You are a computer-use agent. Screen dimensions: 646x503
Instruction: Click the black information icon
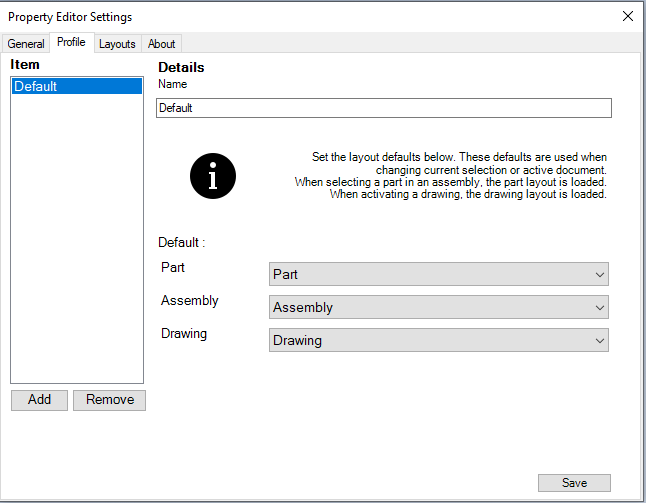213,176
